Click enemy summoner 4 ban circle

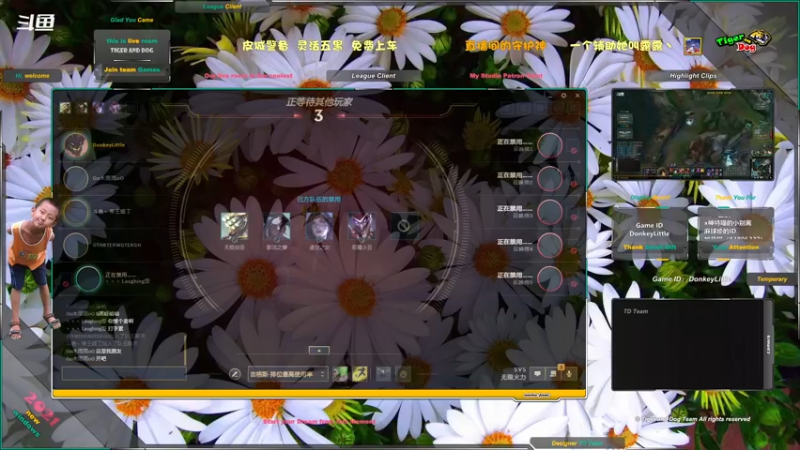click(550, 245)
